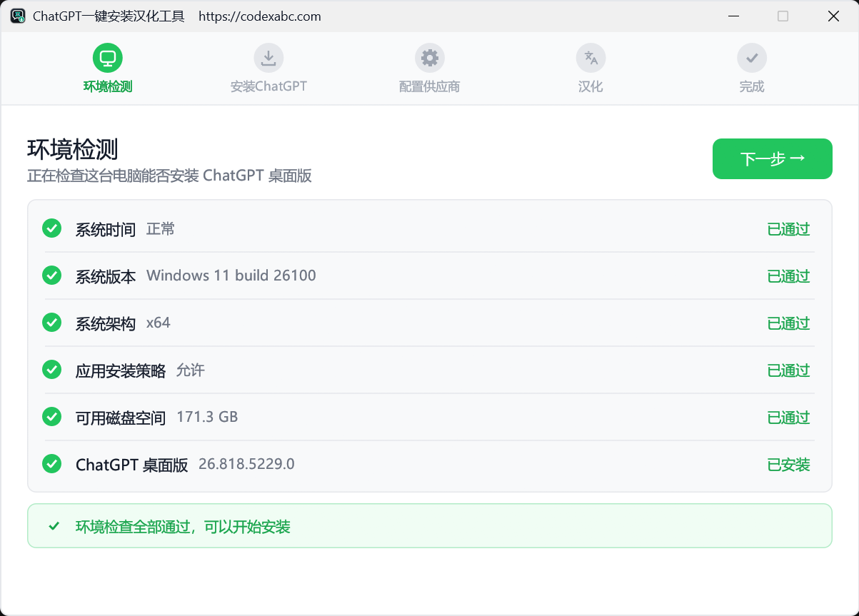Click 已通过 status in 系统版本 row
859x616 pixels.
789,276
